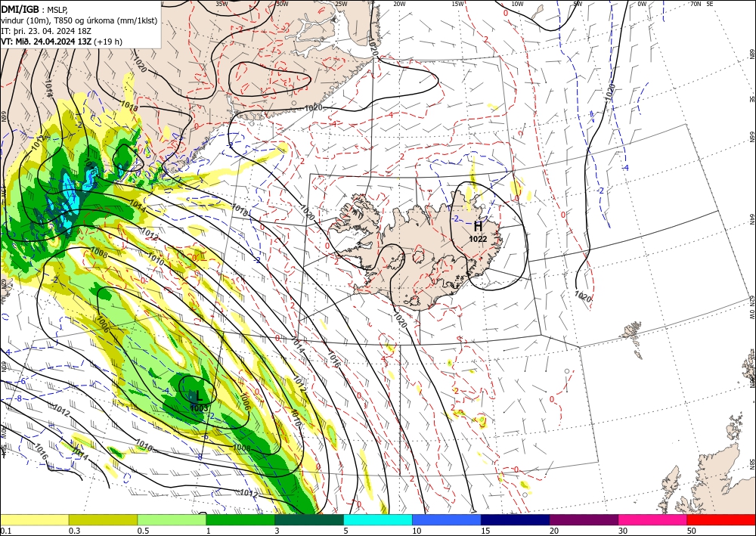Image resolution: width=756 pixels, height=536 pixels.
Task: Click the "DMI/IGB : MSLP," title text
Action: (x=35, y=8)
